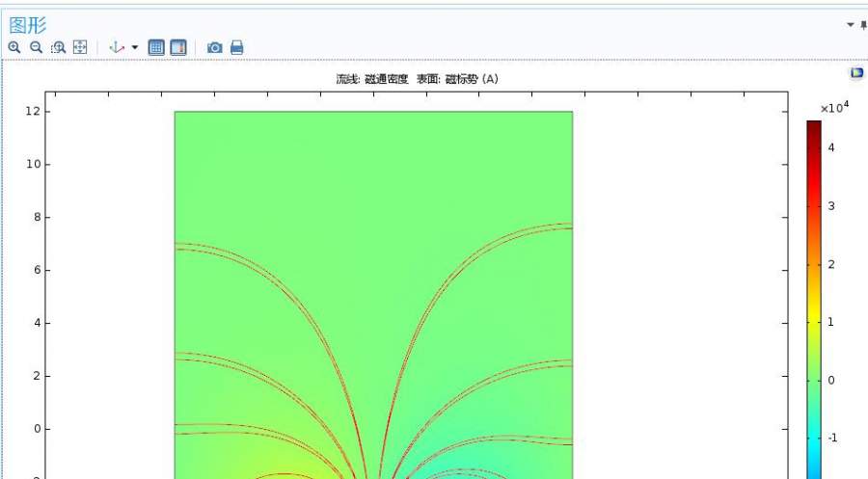This screenshot has width=868, height=479.
Task: Click the Zoom In magnifier icon
Action: tap(14, 47)
